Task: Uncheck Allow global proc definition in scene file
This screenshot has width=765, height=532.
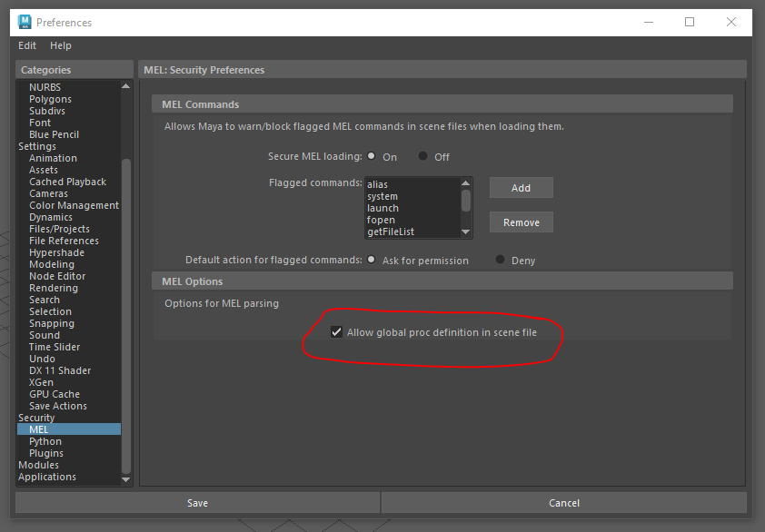Action: 336,331
